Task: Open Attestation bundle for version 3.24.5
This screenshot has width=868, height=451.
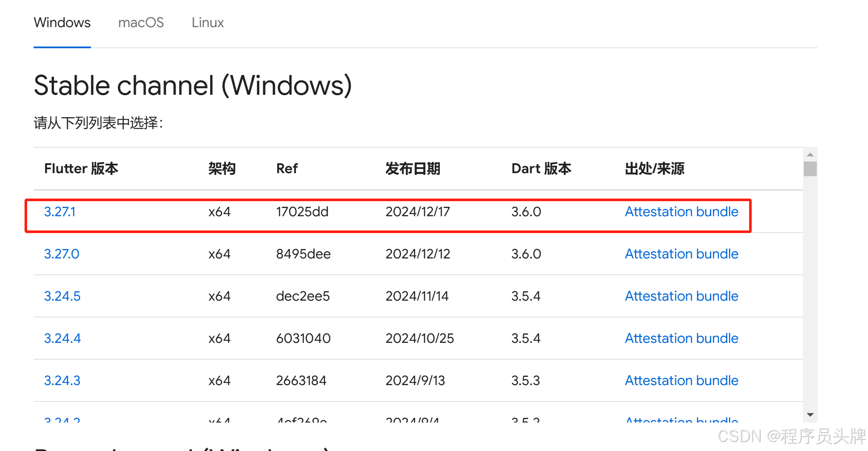Action: click(x=681, y=296)
